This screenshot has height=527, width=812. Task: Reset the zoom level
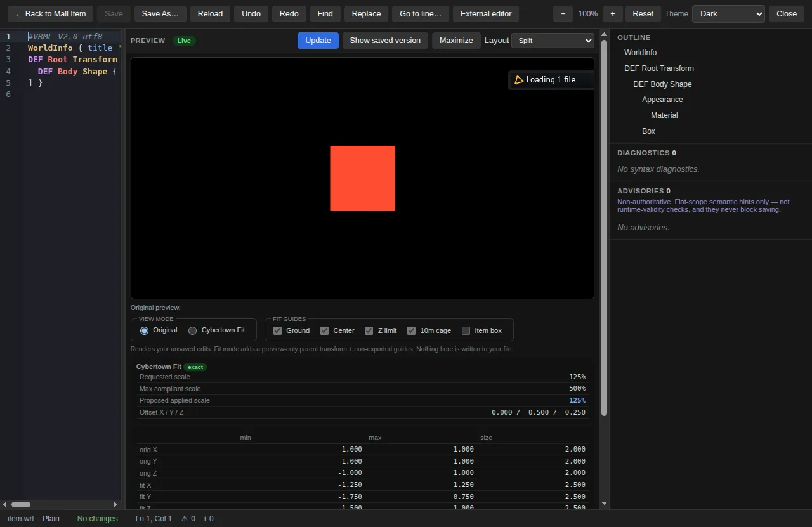coord(643,14)
